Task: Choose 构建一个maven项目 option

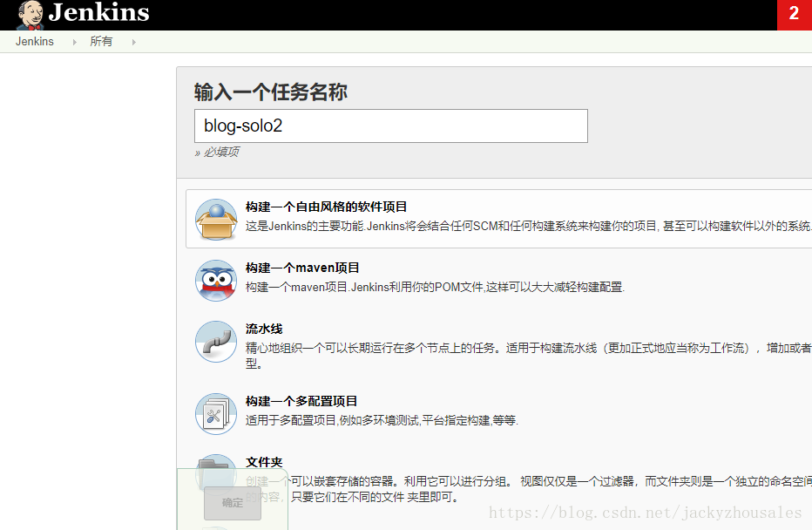Action: pos(302,268)
